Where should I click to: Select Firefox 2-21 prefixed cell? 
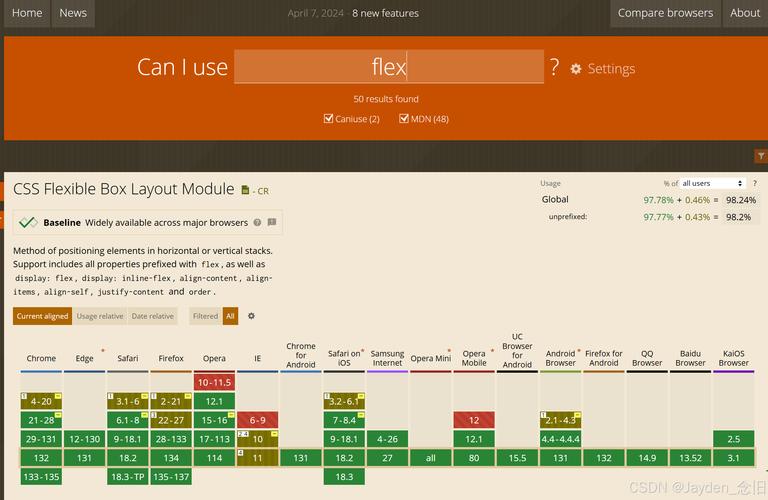171,401
